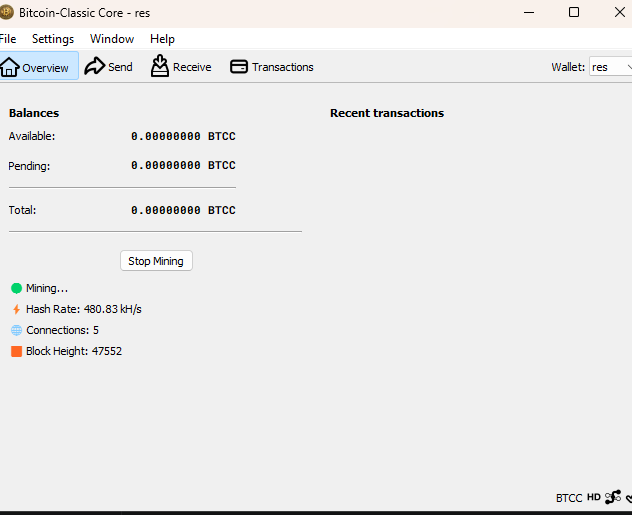632x515 pixels.
Task: Minimize the Bitcoin-Classic Core window
Action: [x=529, y=12]
